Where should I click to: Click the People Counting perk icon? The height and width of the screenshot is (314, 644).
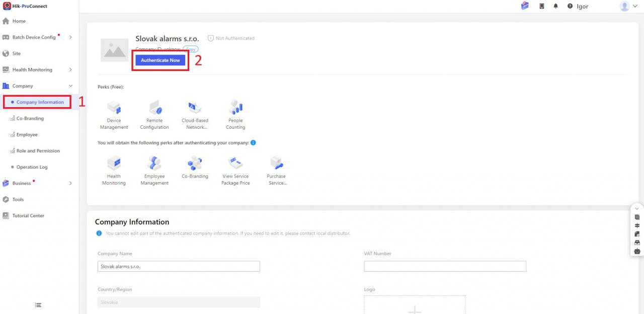point(235,107)
